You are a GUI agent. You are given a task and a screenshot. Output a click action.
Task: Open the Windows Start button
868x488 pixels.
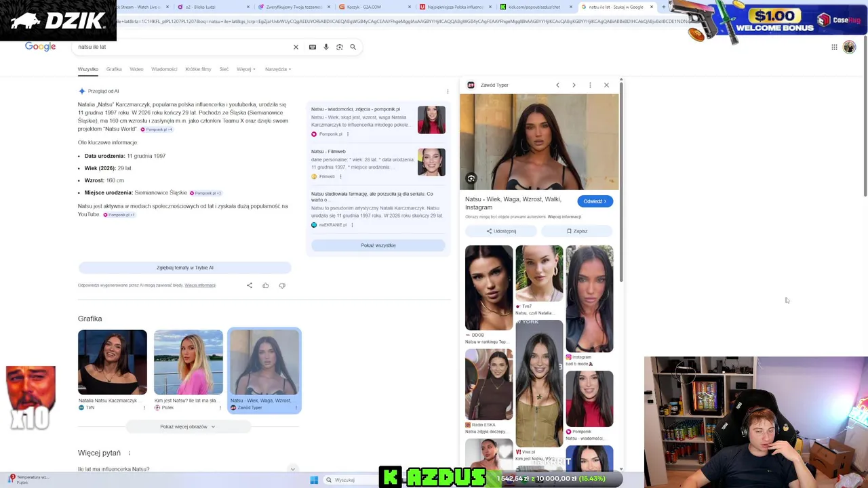[x=314, y=480]
